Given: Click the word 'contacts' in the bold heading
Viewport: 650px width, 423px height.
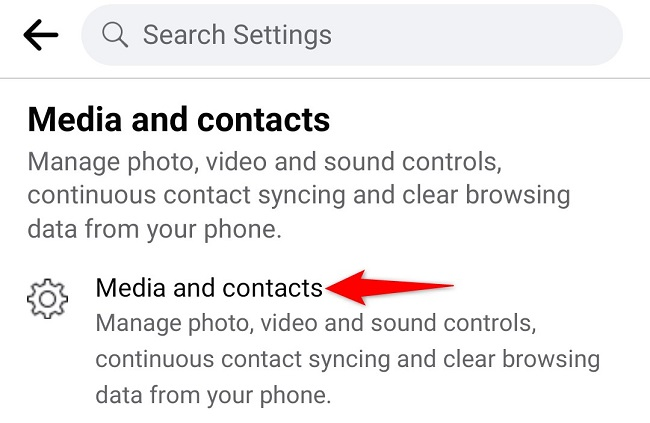Looking at the screenshot, I should [x=264, y=120].
